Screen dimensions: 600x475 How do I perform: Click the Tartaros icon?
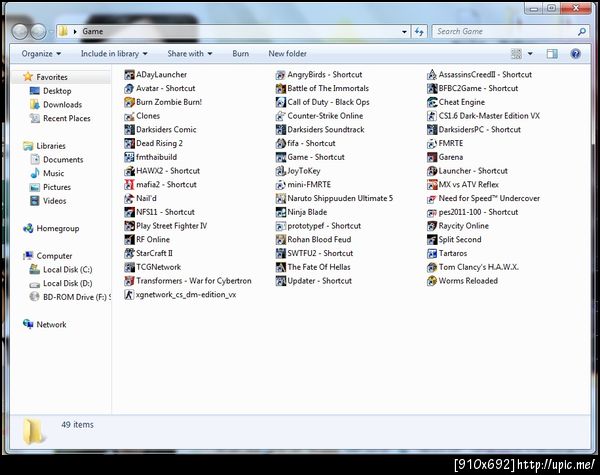(432, 253)
